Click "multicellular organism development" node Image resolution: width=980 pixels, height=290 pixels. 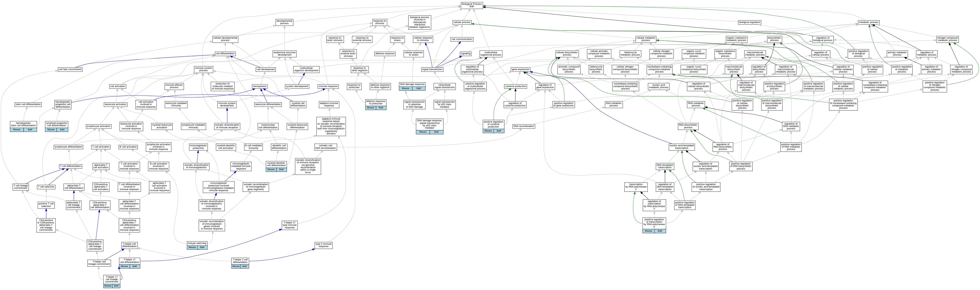click(306, 69)
